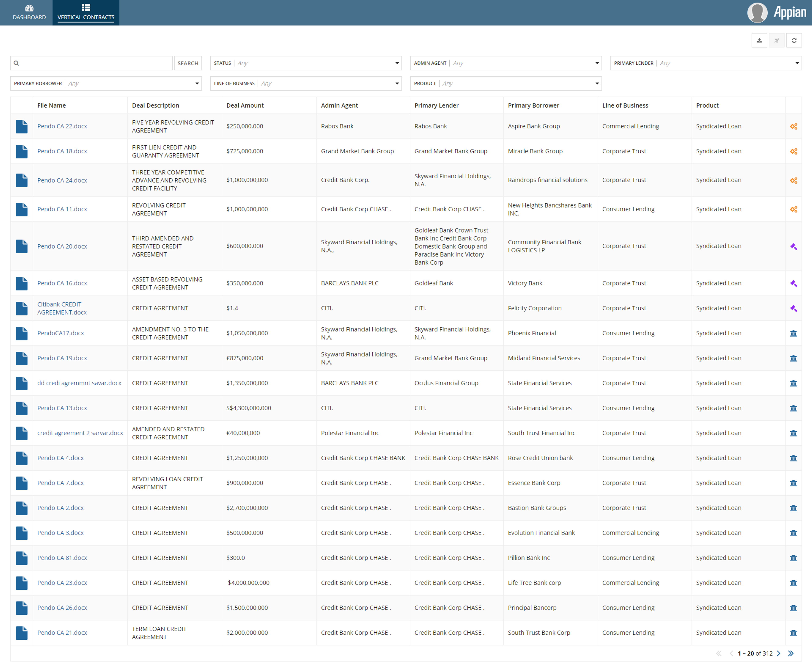Click the orange gears status icon for Pendo CA 24
Screen dimensions: 812x669
coord(794,180)
